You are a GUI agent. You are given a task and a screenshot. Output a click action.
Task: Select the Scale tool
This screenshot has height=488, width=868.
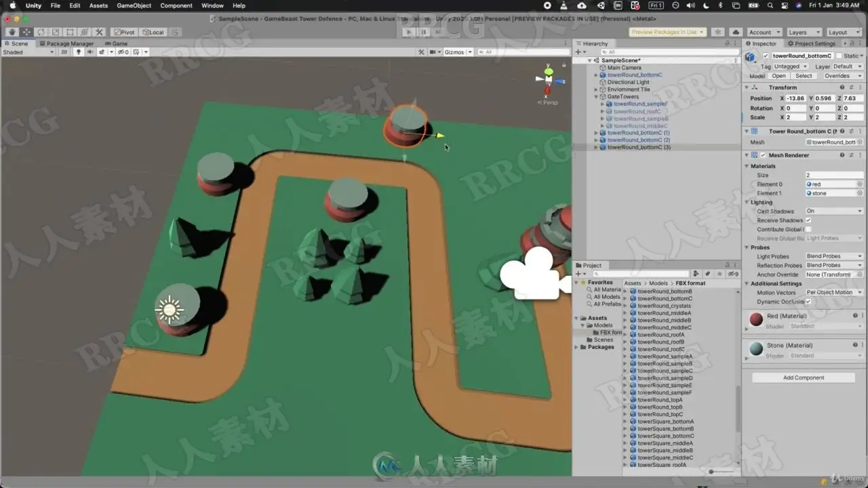click(x=56, y=32)
